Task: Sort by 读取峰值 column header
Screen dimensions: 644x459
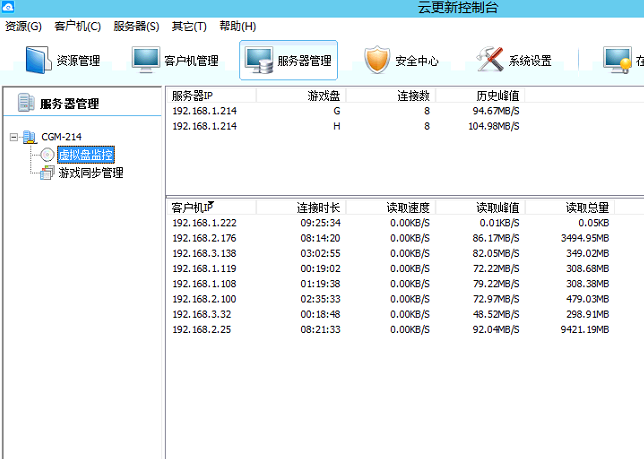Action: (x=480, y=207)
